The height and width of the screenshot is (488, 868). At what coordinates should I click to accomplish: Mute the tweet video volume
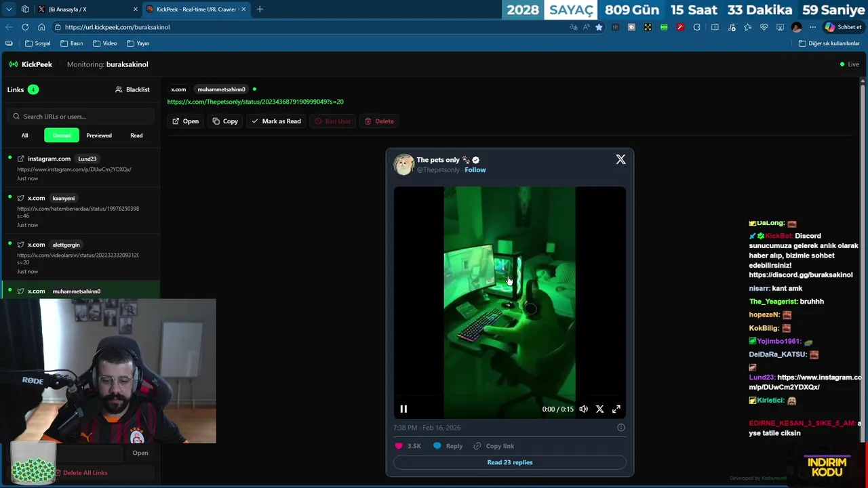tap(583, 409)
